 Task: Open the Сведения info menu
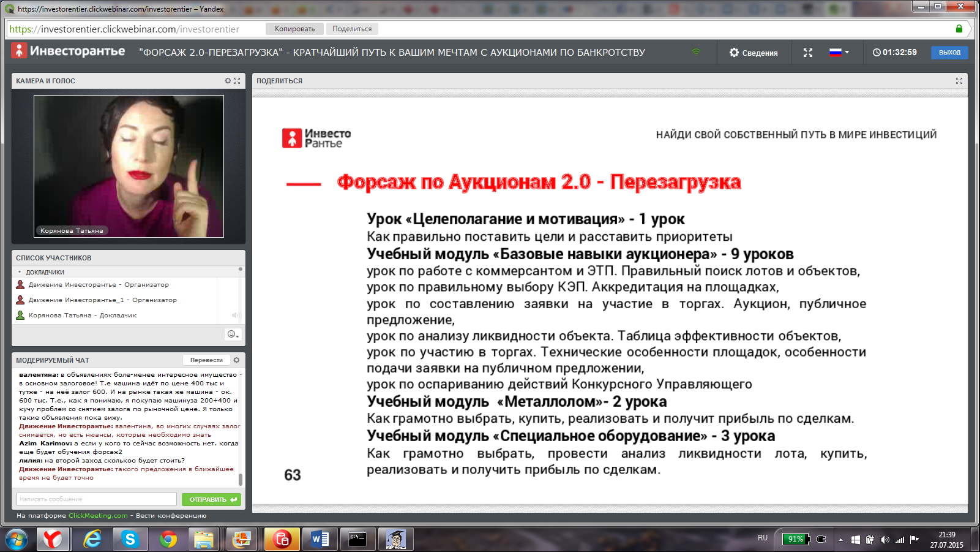(754, 53)
